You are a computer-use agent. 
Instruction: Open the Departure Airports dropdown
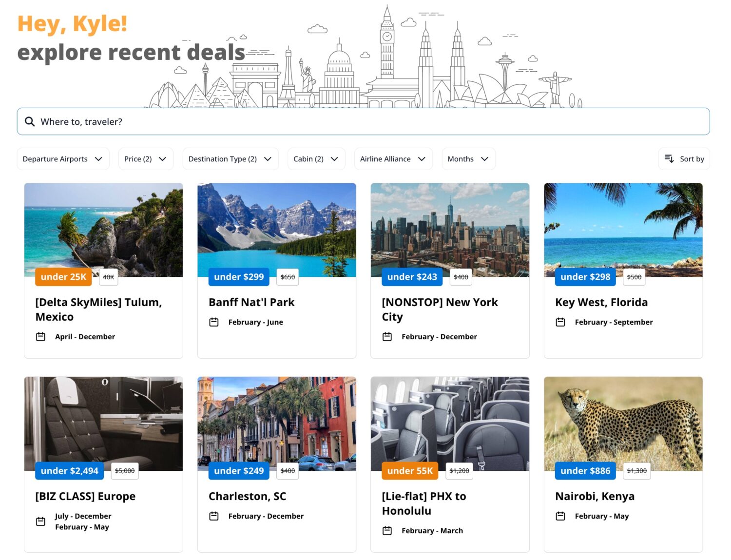click(63, 158)
